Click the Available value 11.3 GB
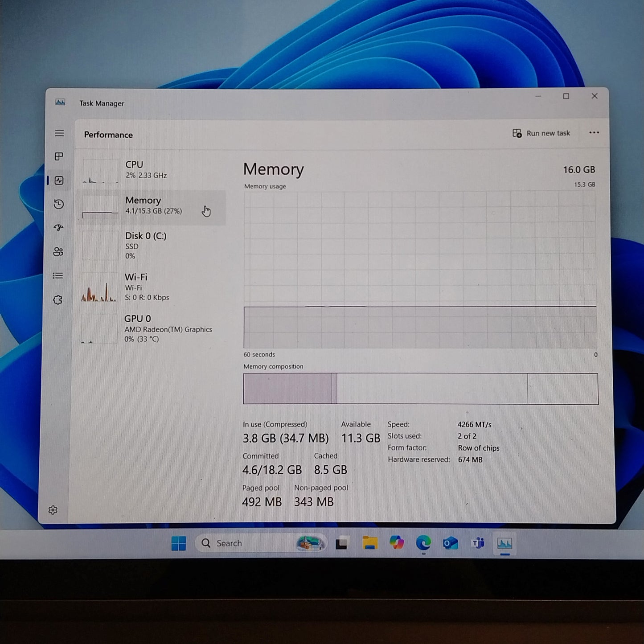The height and width of the screenshot is (644, 644). pyautogui.click(x=361, y=439)
